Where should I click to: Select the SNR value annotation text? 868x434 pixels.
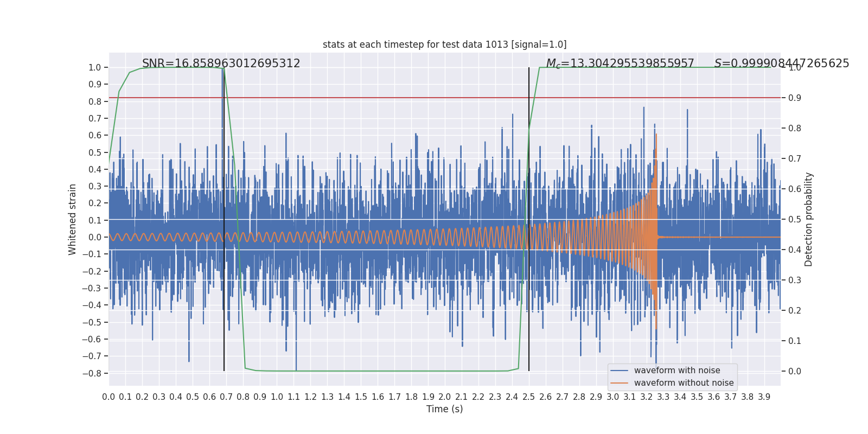click(221, 63)
